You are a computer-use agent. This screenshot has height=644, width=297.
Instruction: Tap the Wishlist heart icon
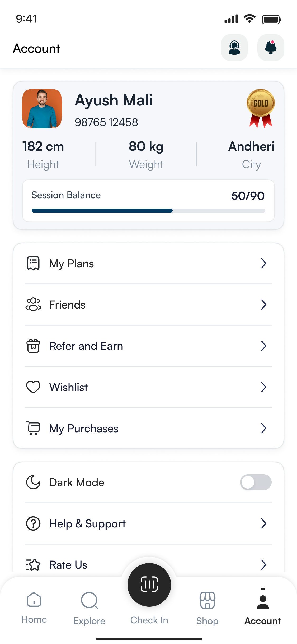pyautogui.click(x=33, y=387)
